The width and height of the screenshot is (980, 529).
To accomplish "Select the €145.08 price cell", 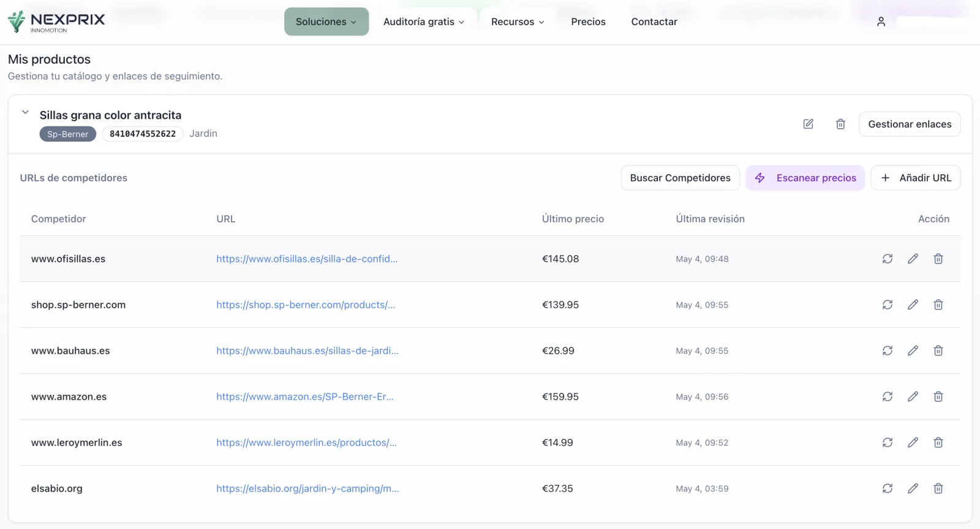I will coord(560,259).
